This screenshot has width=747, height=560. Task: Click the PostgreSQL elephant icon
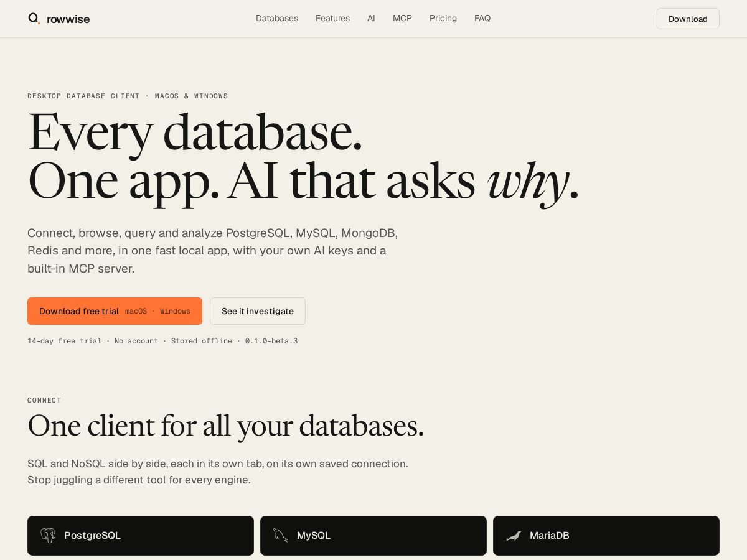(x=48, y=535)
